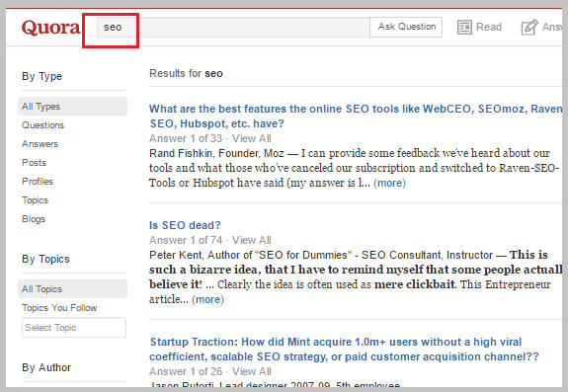Open the 'Is SEO dead?' question
The image size is (568, 392).
[x=185, y=225]
